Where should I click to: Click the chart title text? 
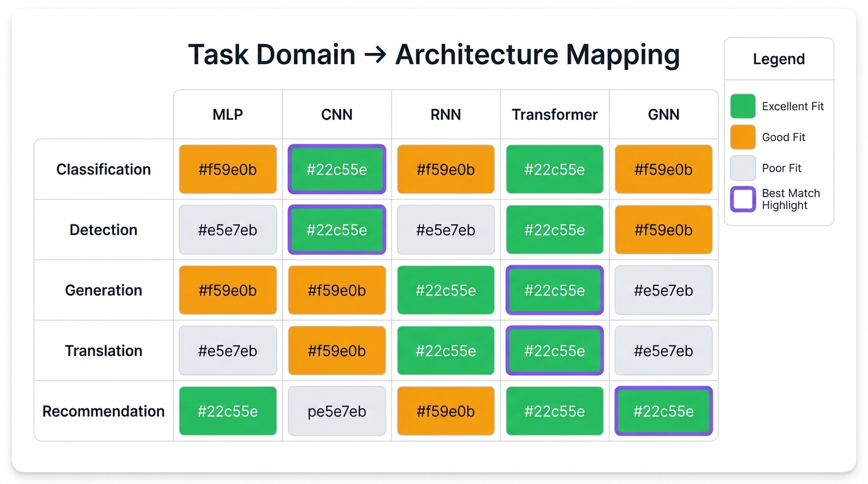tap(433, 54)
